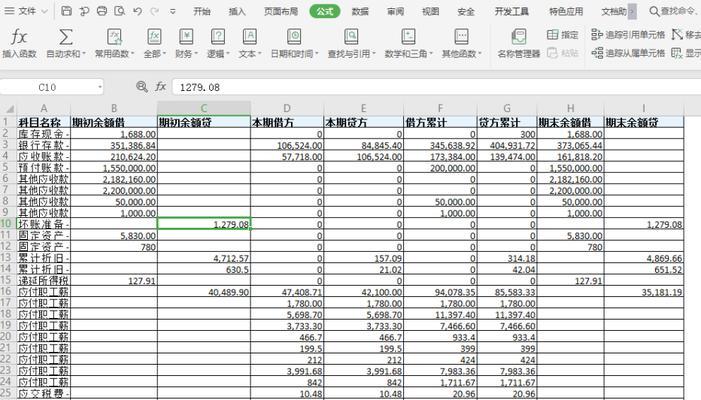Open All functions (全部) icon
Viewport: 701px width, 400px height.
[154, 37]
